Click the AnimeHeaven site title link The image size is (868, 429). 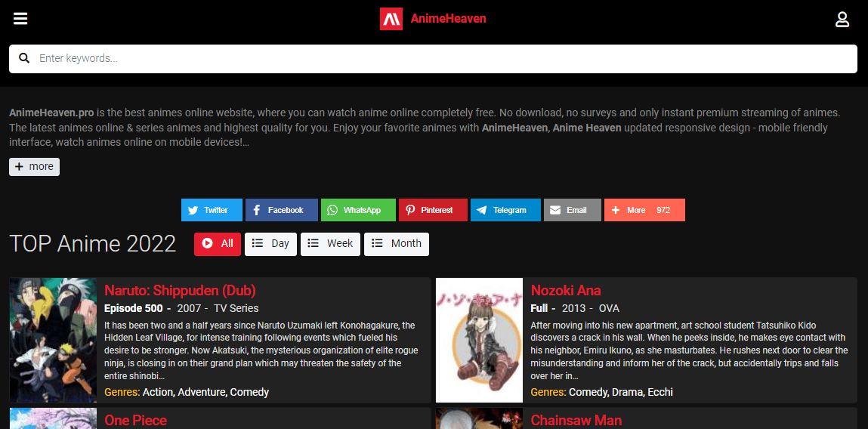tap(449, 19)
